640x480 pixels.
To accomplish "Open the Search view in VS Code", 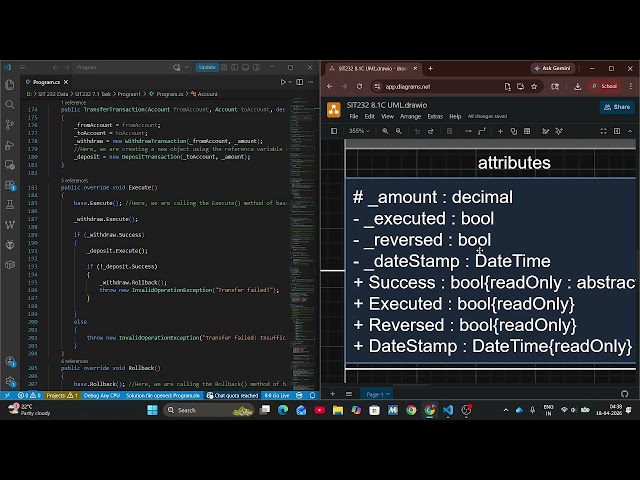I will click(10, 104).
